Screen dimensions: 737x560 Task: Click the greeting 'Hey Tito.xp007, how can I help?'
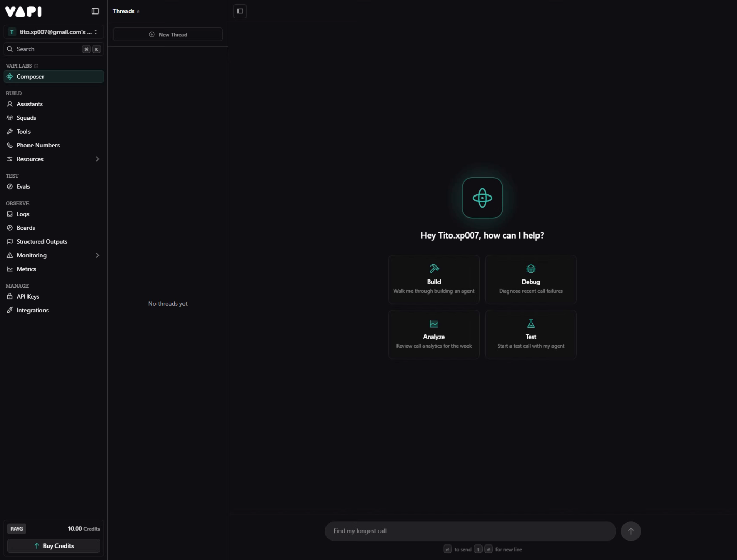click(x=483, y=235)
